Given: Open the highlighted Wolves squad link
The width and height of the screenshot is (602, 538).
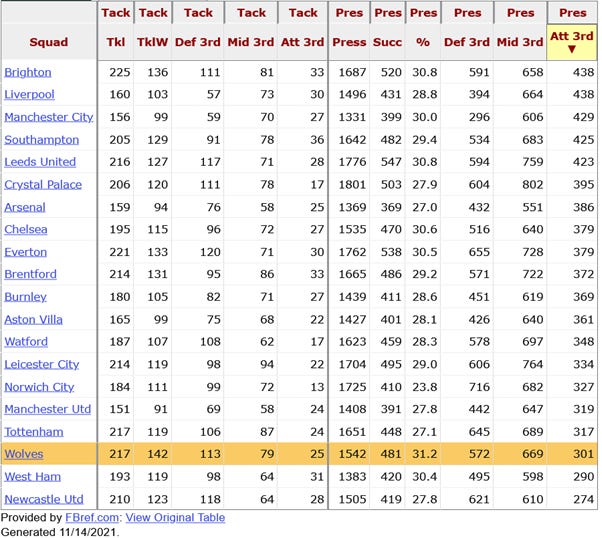Looking at the screenshot, I should [24, 454].
